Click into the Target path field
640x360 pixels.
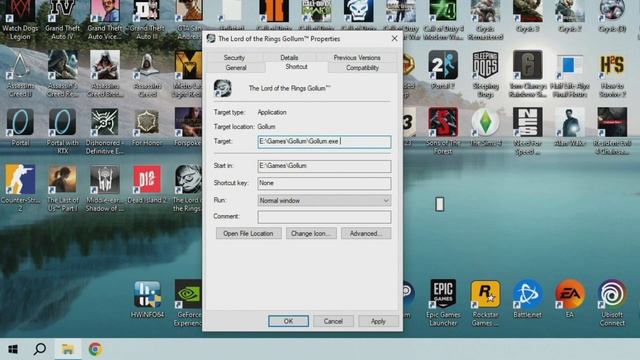[324, 142]
